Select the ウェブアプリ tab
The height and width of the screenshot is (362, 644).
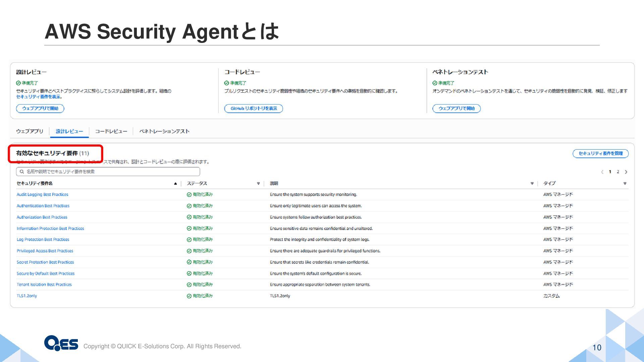click(30, 131)
